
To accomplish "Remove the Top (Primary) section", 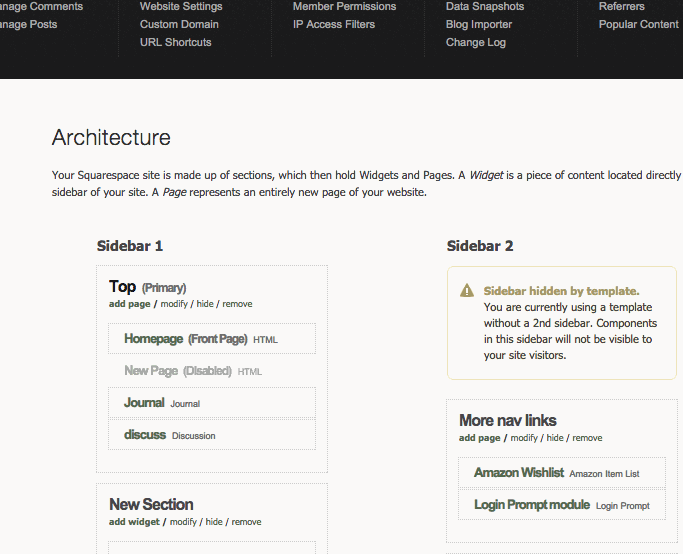I will 237,304.
